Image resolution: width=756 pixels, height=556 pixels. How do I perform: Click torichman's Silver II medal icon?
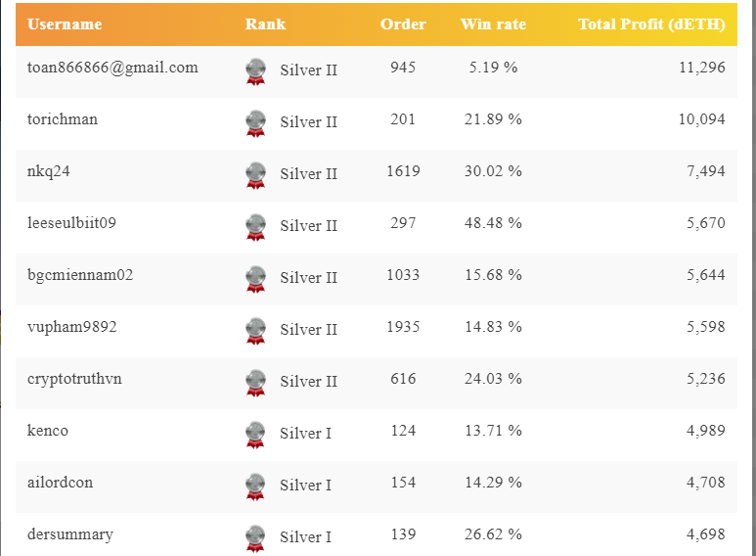(255, 122)
